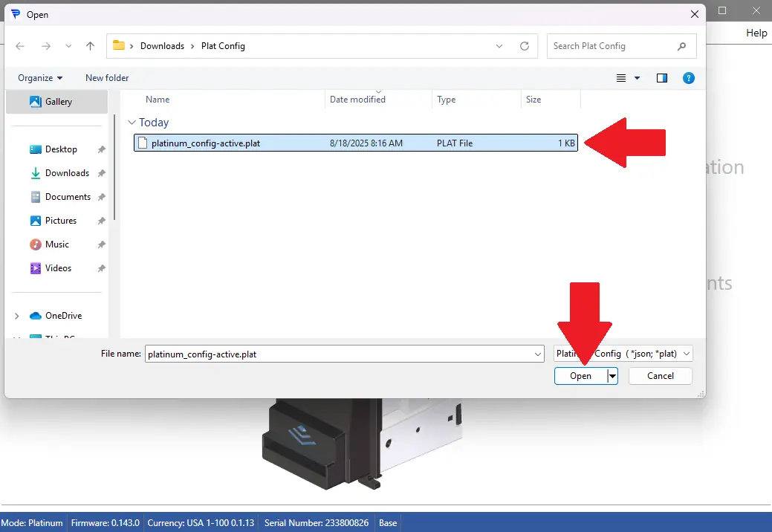This screenshot has width=772, height=532.
Task: Click the Videos icon in sidebar
Action: tap(36, 268)
